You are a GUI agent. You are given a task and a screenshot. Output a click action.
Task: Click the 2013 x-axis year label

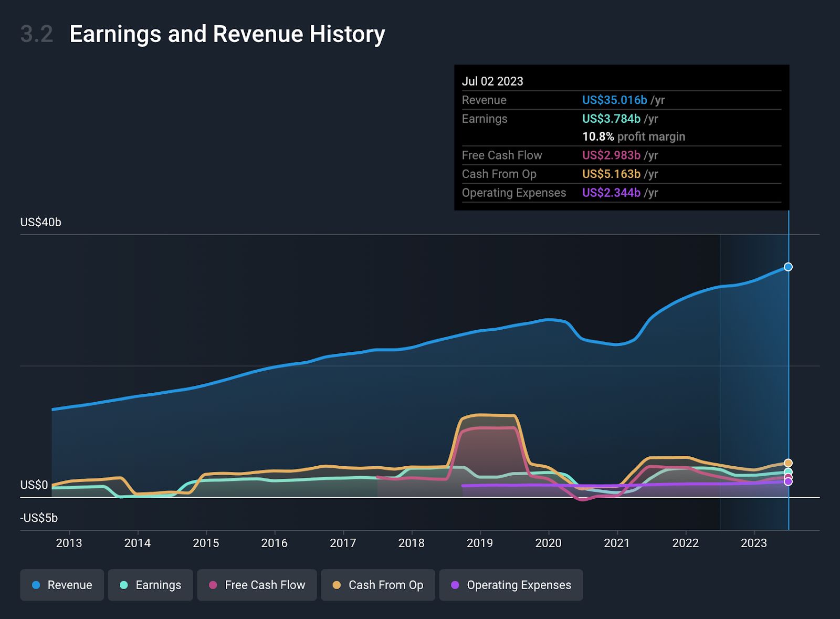coord(69,543)
